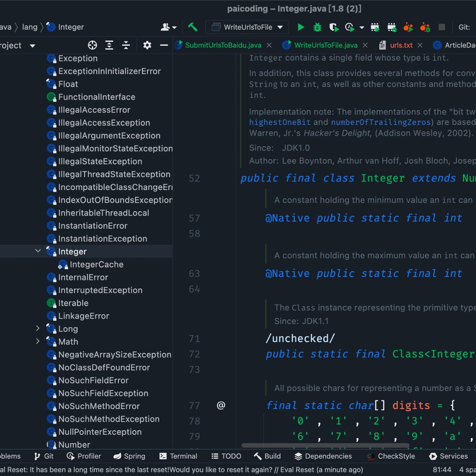The width and height of the screenshot is (476, 476).
Task: Click caret position 81:44 in status bar
Action: click(x=442, y=470)
